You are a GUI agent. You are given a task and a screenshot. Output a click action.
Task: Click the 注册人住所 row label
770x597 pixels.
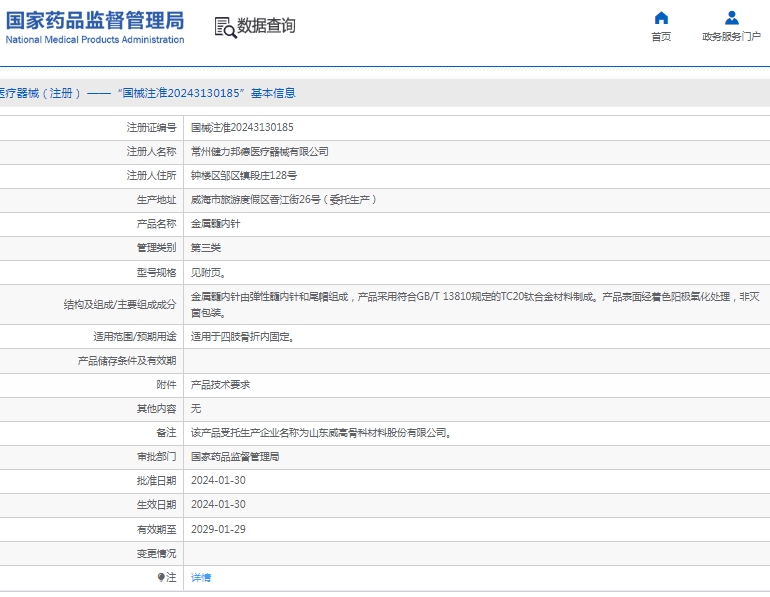click(x=151, y=176)
